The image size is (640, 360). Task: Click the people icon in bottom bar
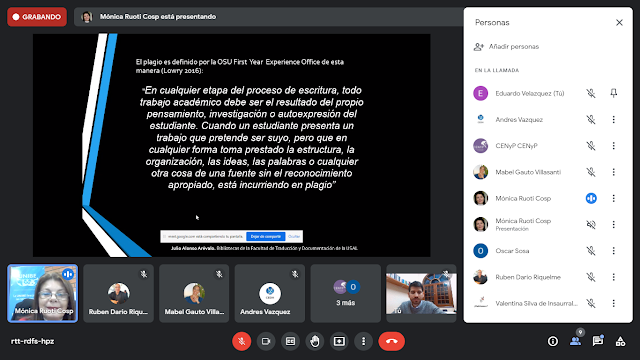(x=576, y=341)
